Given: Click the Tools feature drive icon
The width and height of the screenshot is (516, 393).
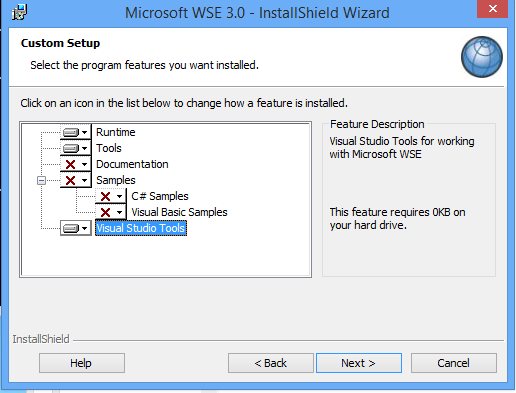Looking at the screenshot, I should [71, 148].
